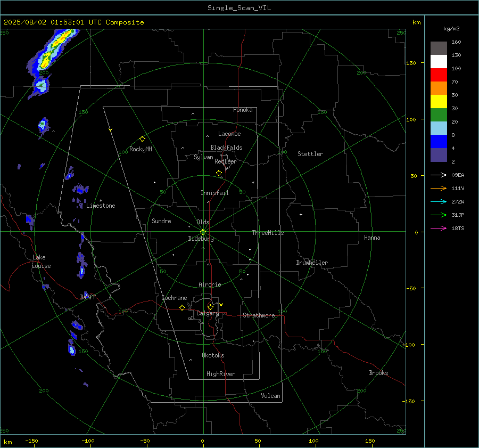Click the Blackfalds city label
The image size is (479, 448).
pyautogui.click(x=226, y=148)
